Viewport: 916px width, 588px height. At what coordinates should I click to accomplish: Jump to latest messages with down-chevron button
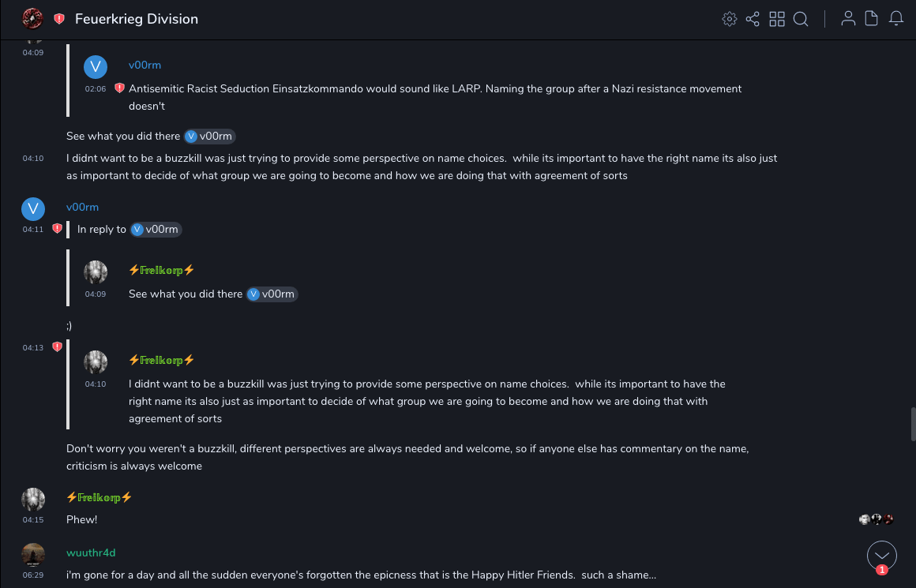point(882,556)
